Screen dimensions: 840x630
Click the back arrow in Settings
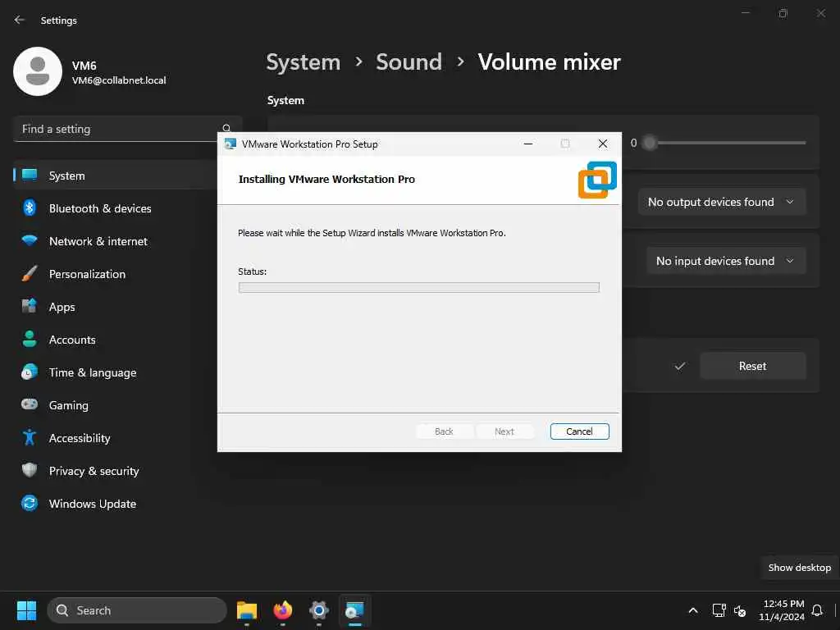pyautogui.click(x=20, y=20)
